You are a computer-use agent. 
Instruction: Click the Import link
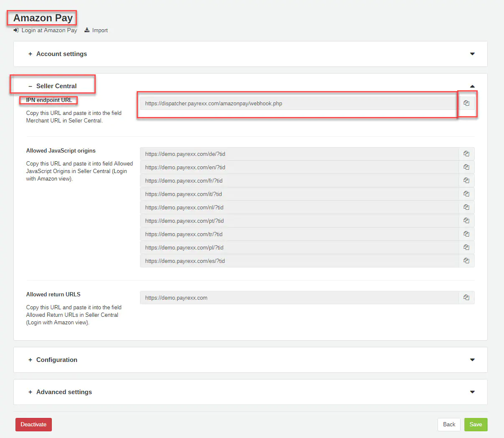point(99,31)
